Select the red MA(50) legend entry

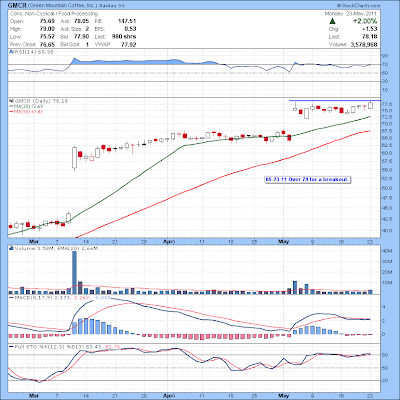[x=26, y=111]
